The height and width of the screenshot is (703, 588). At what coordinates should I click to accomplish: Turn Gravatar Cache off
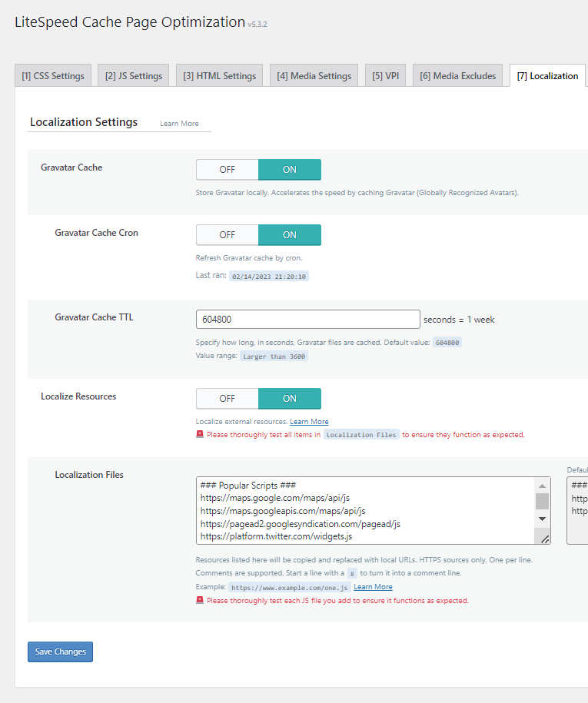click(x=228, y=170)
